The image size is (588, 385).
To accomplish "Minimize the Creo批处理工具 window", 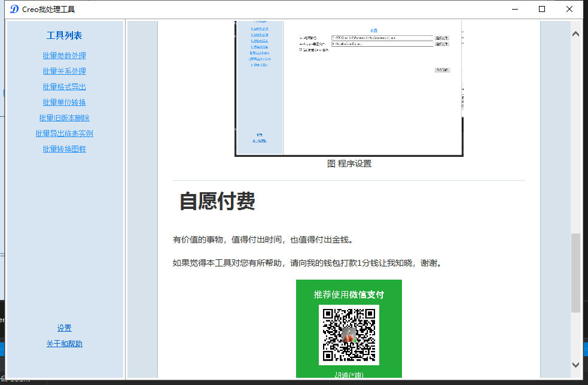I will coord(515,9).
